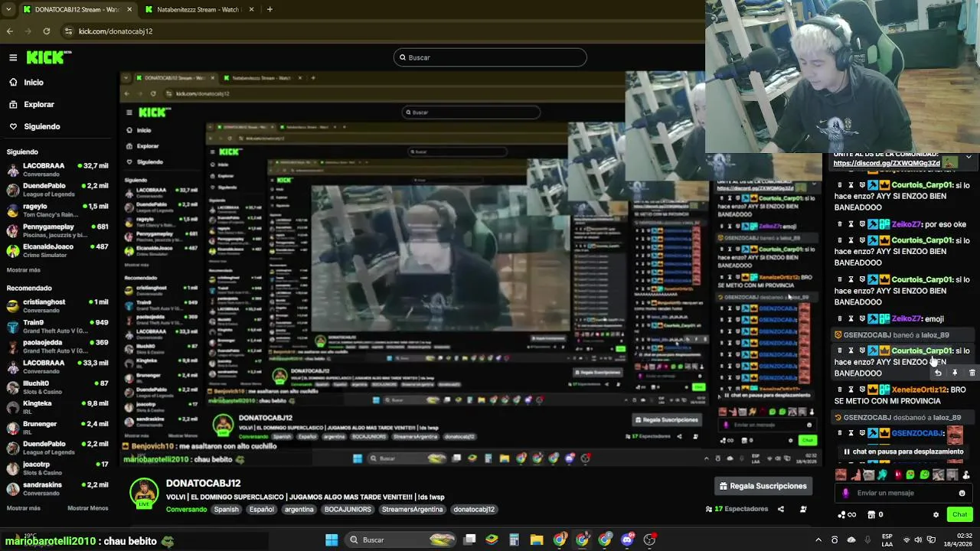This screenshot has height=551, width=980.
Task: Open the Kick hamburger sidebar menu
Action: (13, 57)
